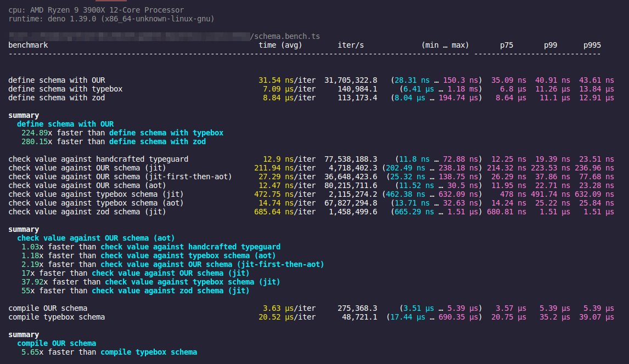Click the '275,368.3' iter/s value
The image size is (629, 364).
point(357,308)
